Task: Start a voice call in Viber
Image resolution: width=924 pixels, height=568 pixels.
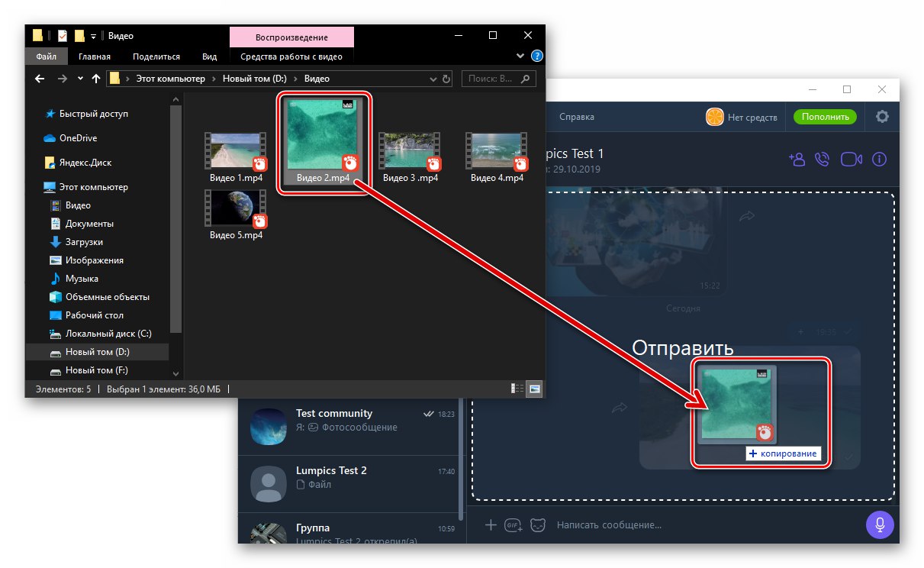Action: (x=822, y=159)
